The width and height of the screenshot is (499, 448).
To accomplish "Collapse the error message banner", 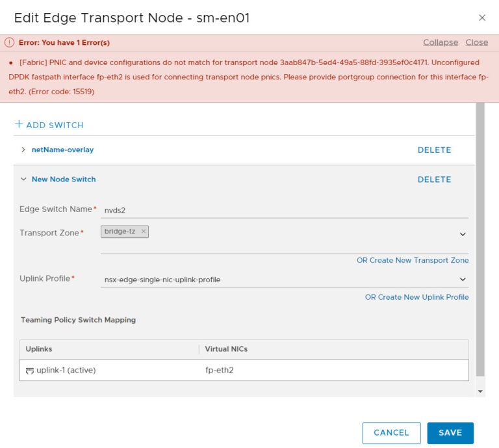I will (440, 42).
